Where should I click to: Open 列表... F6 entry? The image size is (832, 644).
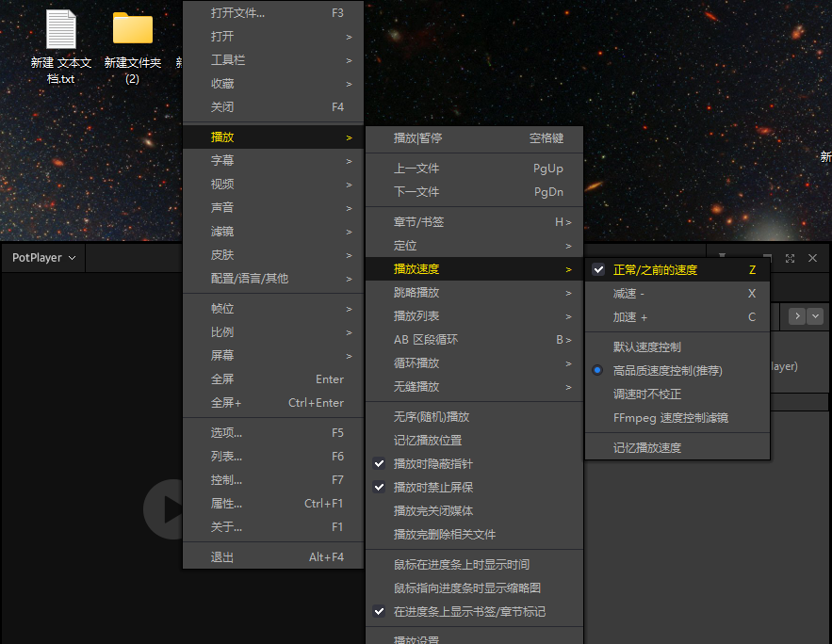click(273, 457)
